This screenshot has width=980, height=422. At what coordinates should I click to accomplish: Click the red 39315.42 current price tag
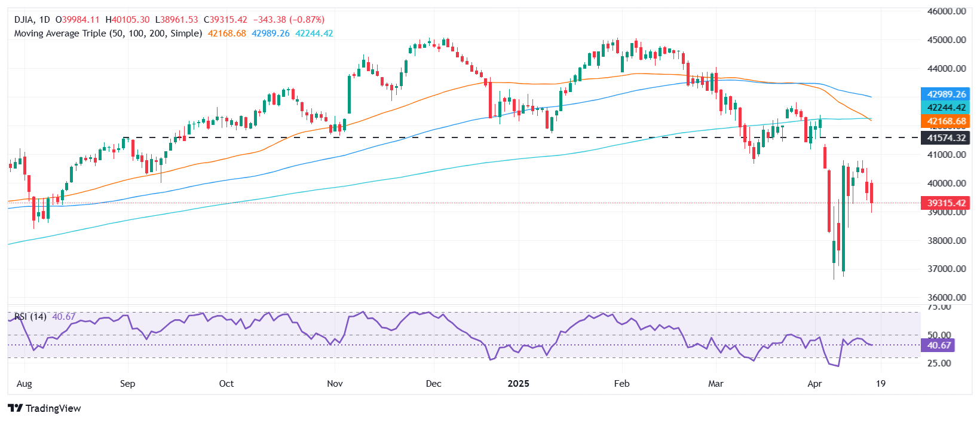coord(946,203)
